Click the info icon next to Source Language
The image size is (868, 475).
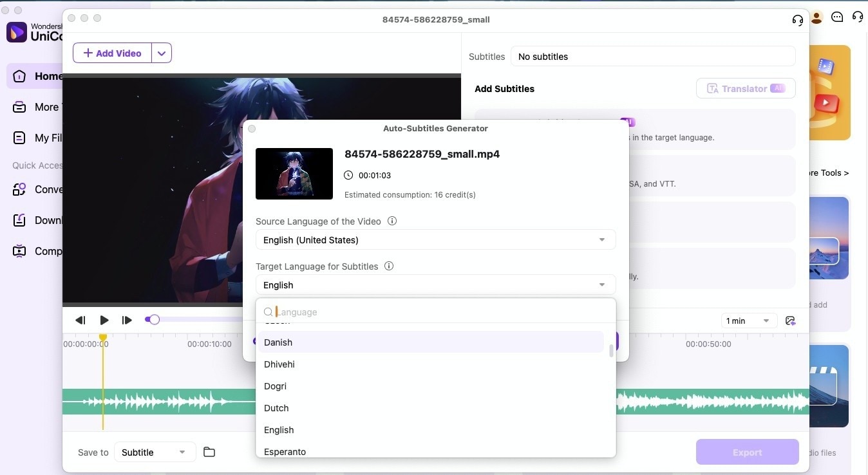[x=392, y=221]
